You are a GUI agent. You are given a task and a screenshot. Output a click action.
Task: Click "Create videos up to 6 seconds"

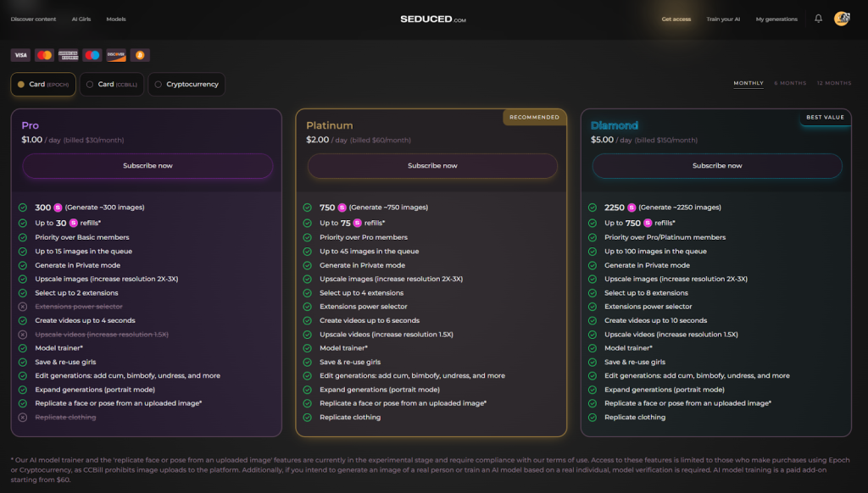point(370,320)
